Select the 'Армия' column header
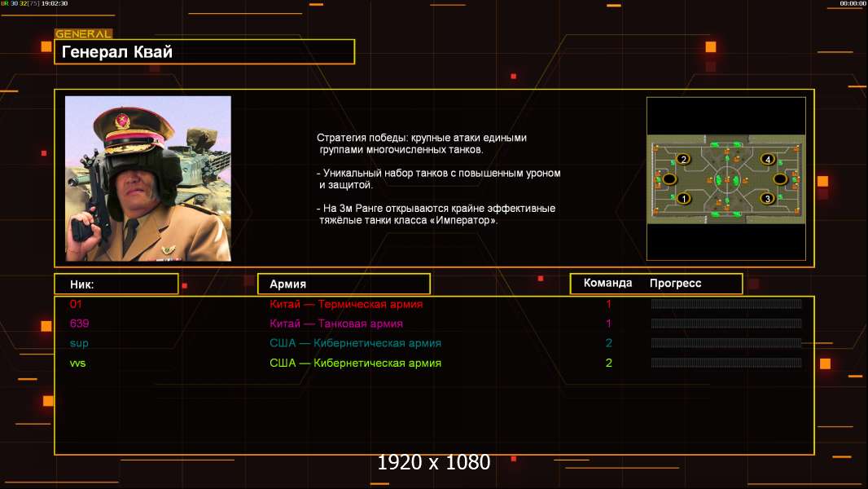This screenshot has height=489, width=868. pyautogui.click(x=344, y=284)
